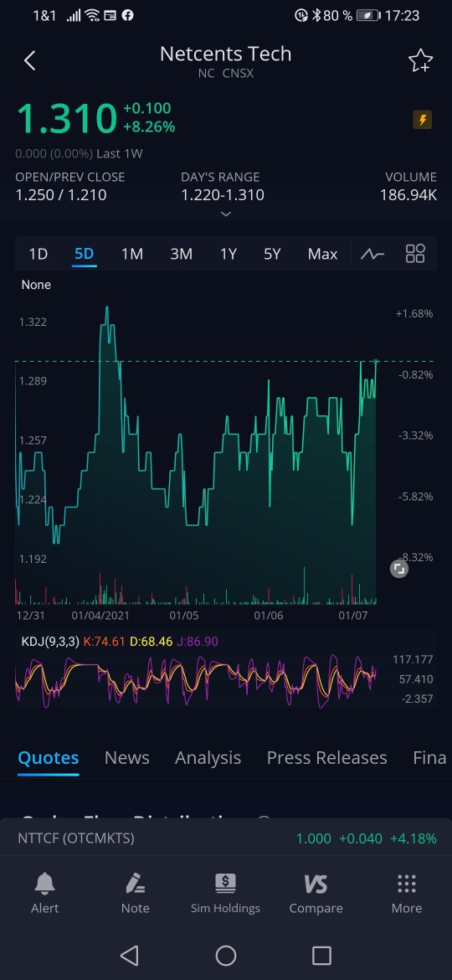
Task: Tap the price 1.310
Action: tap(66, 118)
